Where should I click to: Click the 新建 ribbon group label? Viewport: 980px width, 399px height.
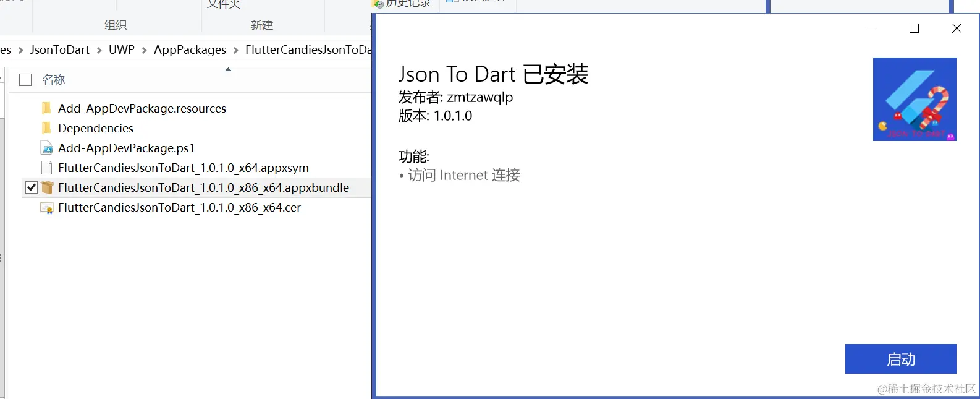262,25
